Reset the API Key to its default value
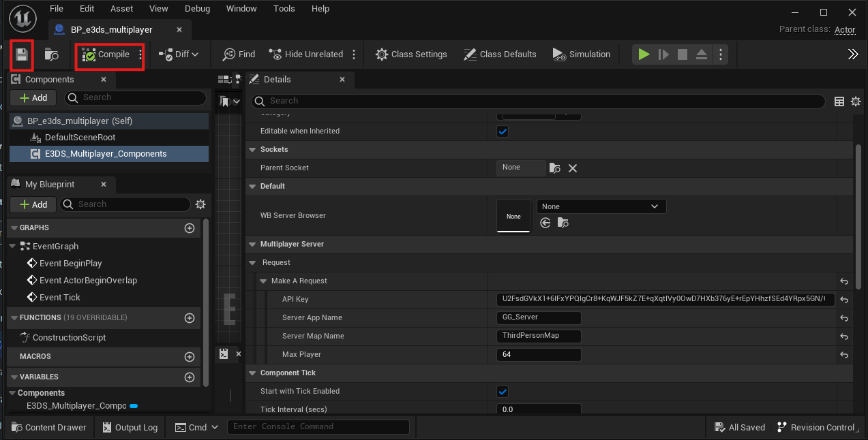This screenshot has height=440, width=868. tap(844, 300)
